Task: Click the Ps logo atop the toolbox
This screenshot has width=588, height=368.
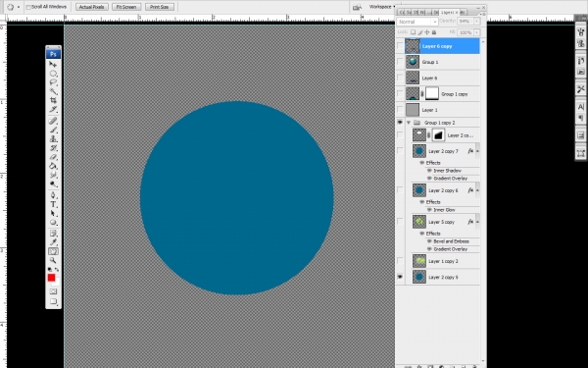Action: (x=53, y=54)
